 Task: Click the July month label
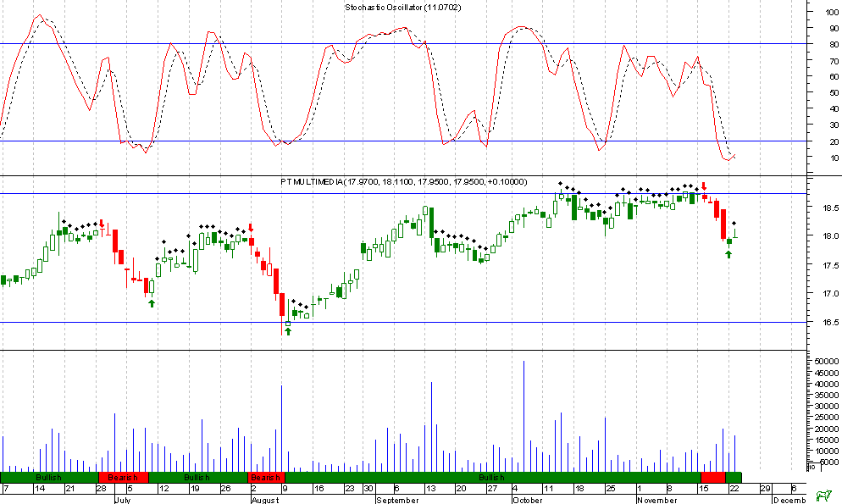click(x=123, y=500)
